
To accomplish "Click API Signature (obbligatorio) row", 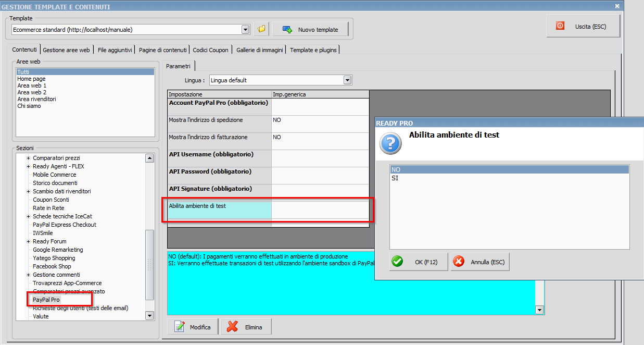I will [x=268, y=193].
